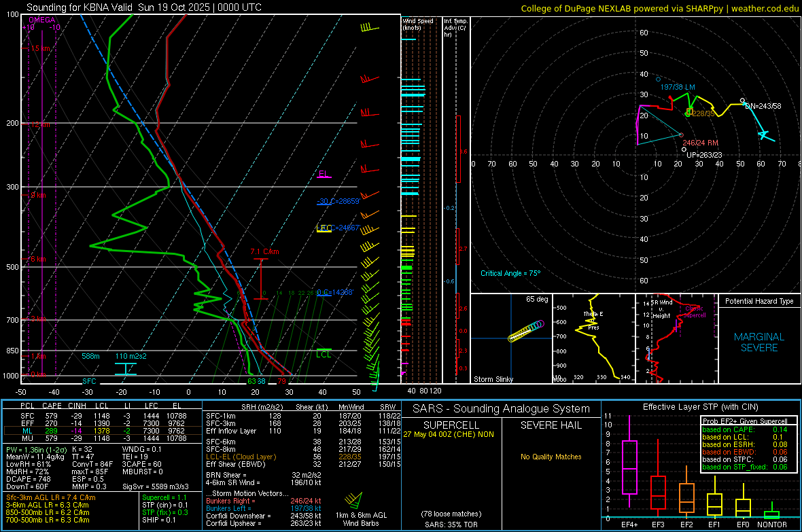The image size is (802, 532).
Task: Click the 'DN=243/58' Corfidi downshear marker
Action: click(763, 106)
